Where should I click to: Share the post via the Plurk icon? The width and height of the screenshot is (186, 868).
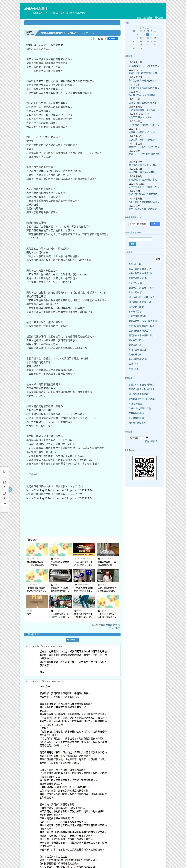coord(102,39)
